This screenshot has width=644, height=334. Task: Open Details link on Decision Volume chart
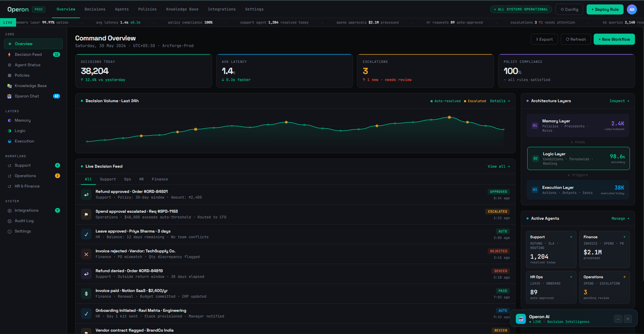pyautogui.click(x=500, y=101)
